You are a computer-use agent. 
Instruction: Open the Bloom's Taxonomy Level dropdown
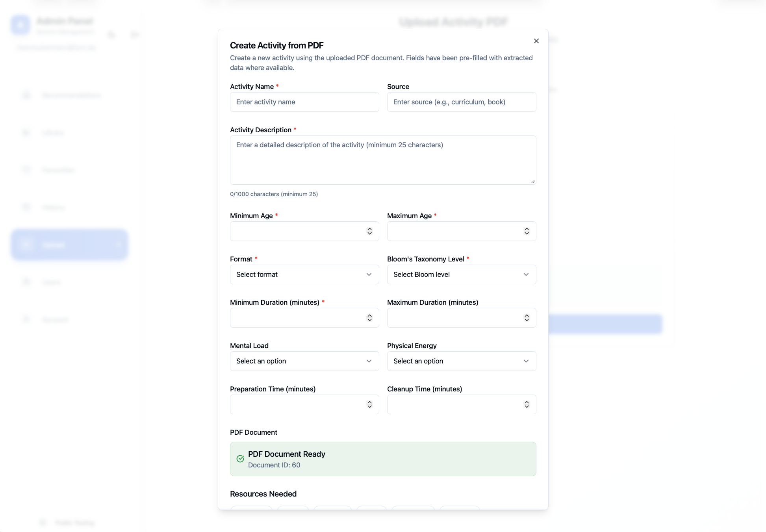pos(461,274)
